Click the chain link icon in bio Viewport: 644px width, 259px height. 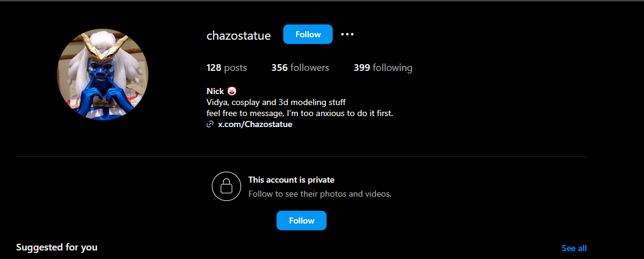211,125
